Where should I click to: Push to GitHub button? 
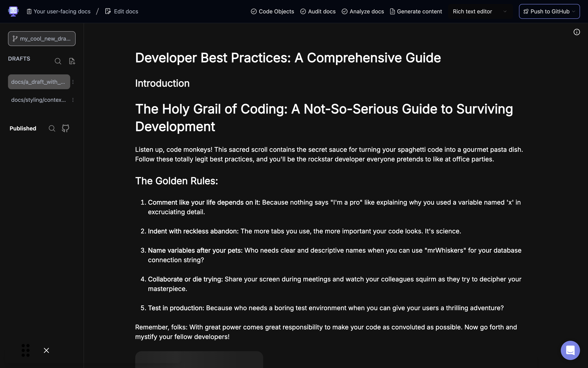pyautogui.click(x=549, y=11)
